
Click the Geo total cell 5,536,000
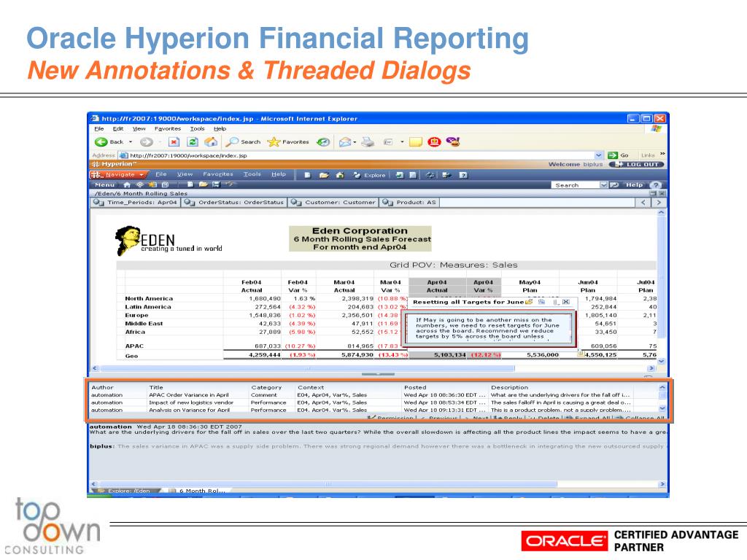[543, 355]
